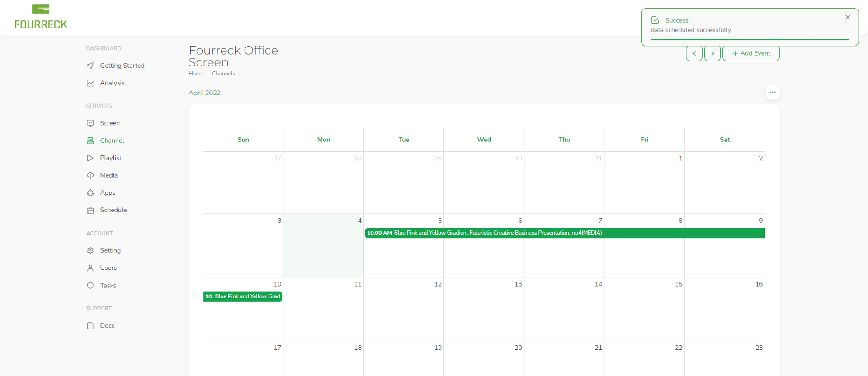Click the Analysis chart icon
This screenshot has height=376, width=868.
pos(90,83)
